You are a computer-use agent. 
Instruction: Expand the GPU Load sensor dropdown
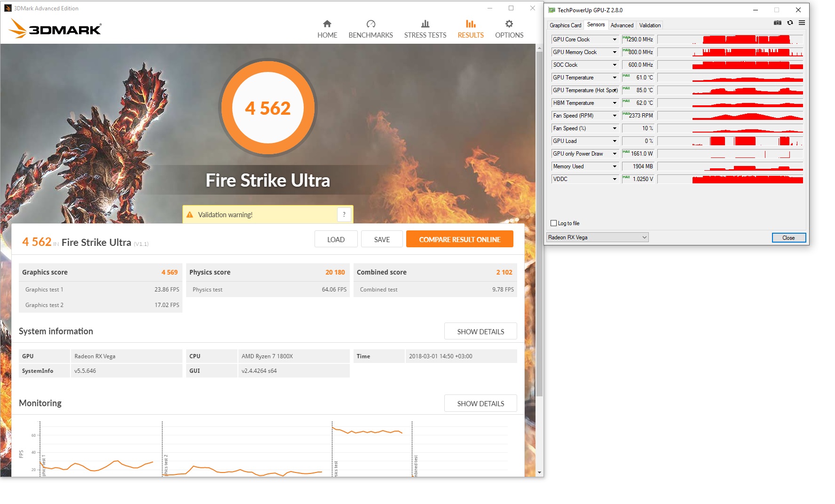614,141
